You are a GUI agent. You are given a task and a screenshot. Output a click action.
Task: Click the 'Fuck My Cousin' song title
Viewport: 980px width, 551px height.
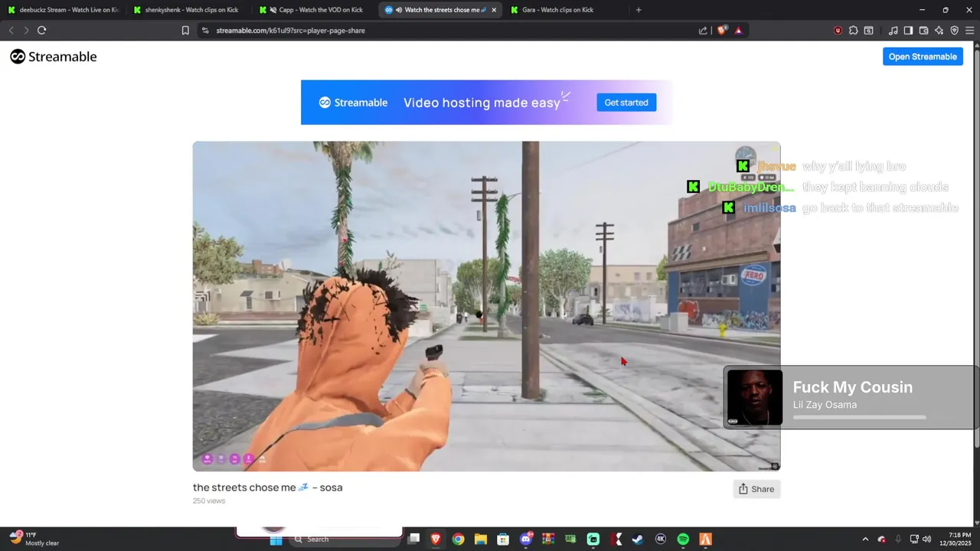point(853,387)
